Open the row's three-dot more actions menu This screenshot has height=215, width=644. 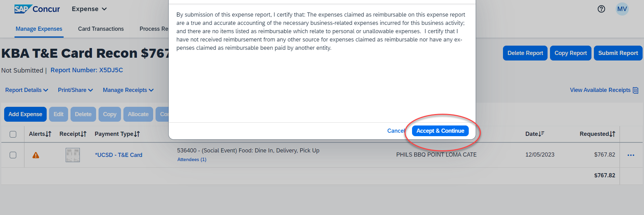click(631, 155)
